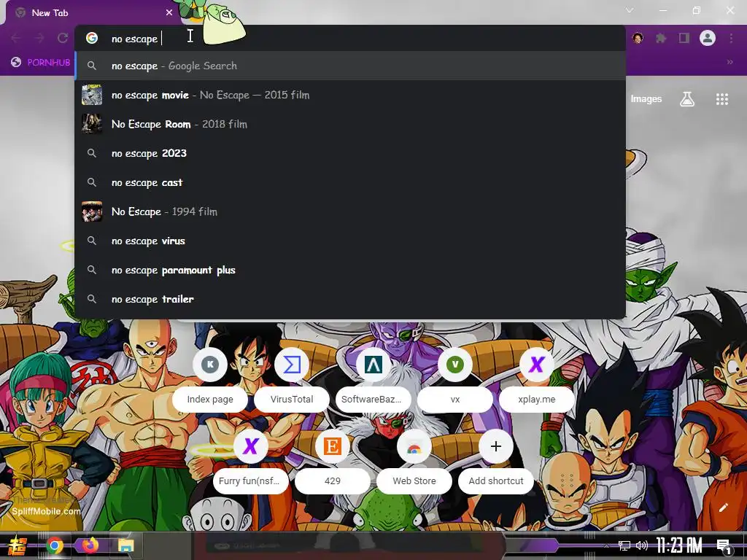Open the Chrome profile icon
The width and height of the screenshot is (747, 560).
pos(708,38)
